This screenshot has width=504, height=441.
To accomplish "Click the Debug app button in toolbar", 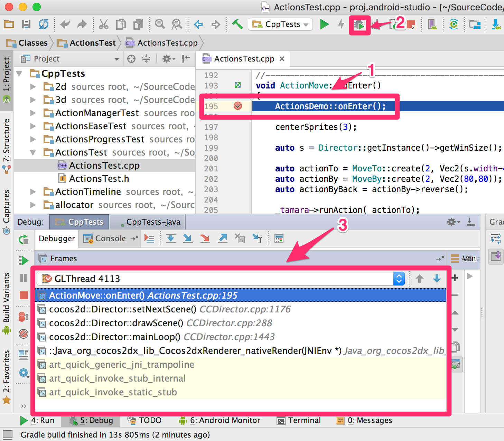I will (x=360, y=25).
